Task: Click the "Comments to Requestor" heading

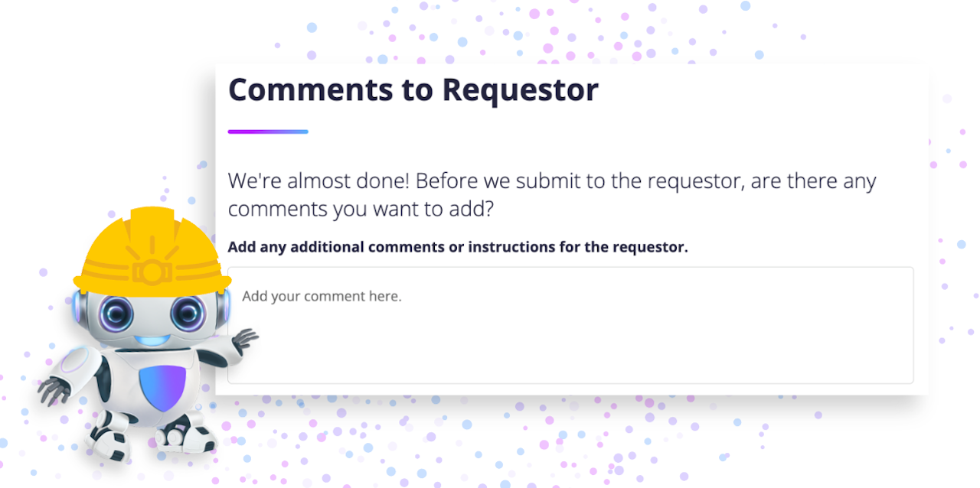Action: coord(413,90)
